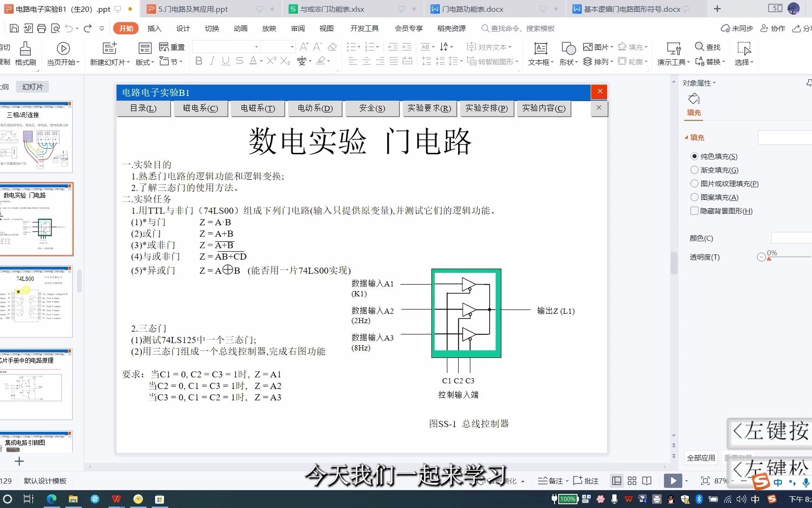Click the 目录(L) button on slide
812x508 pixels.
pyautogui.click(x=143, y=108)
